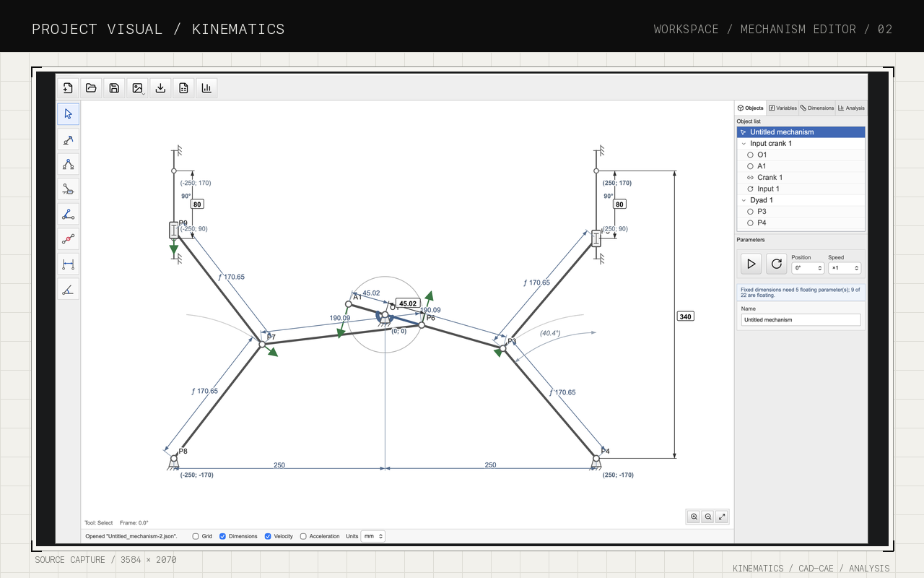Reset animation with the circular arrow button
Screen dimensions: 924x578
(x=777, y=264)
